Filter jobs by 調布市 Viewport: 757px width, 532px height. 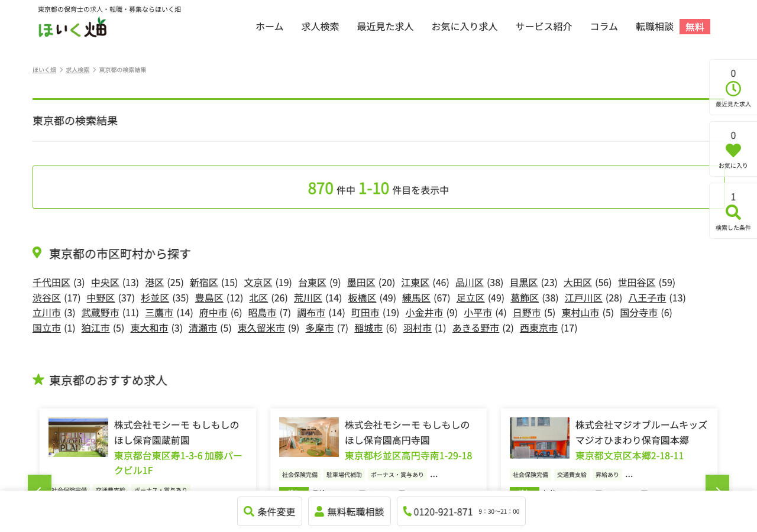point(311,313)
